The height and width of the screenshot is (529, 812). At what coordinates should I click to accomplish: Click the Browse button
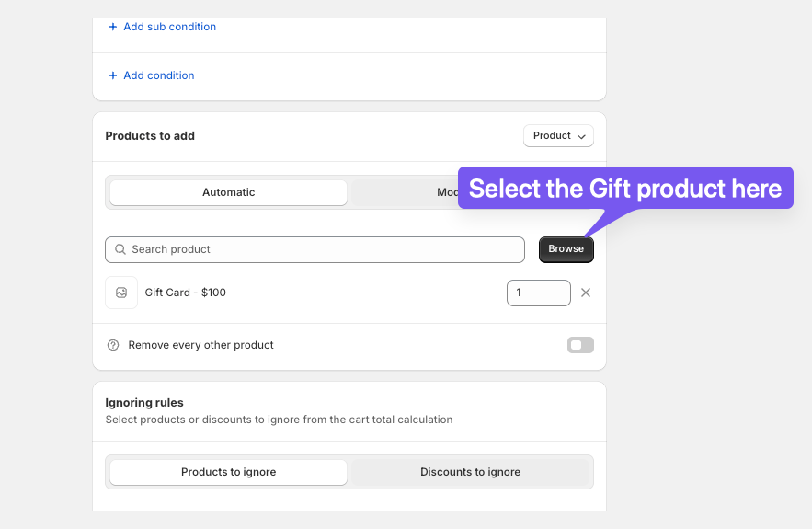click(x=566, y=249)
